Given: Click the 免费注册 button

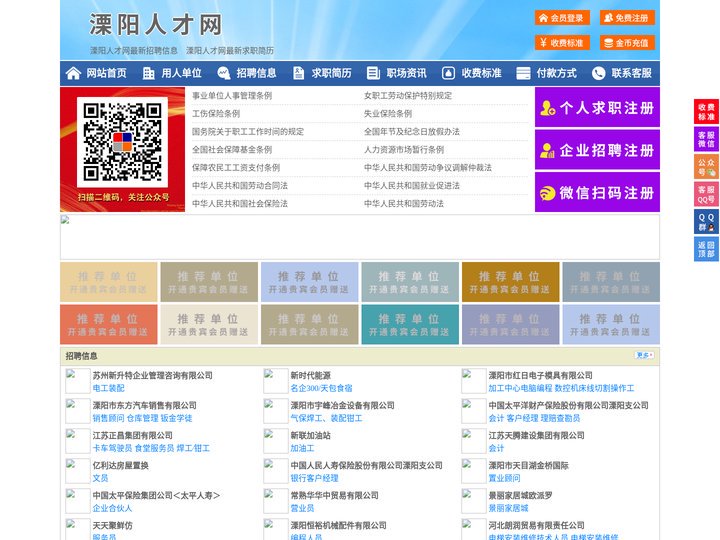Looking at the screenshot, I should pyautogui.click(x=627, y=18).
